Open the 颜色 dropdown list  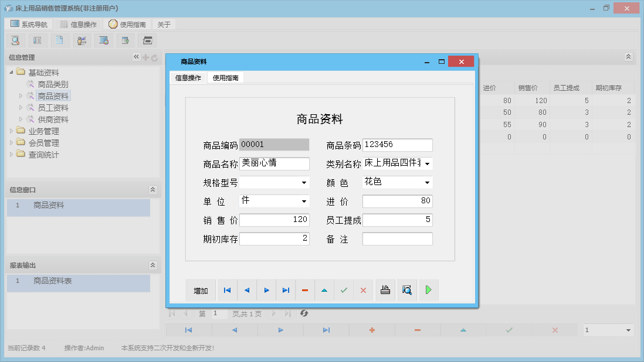click(x=427, y=183)
